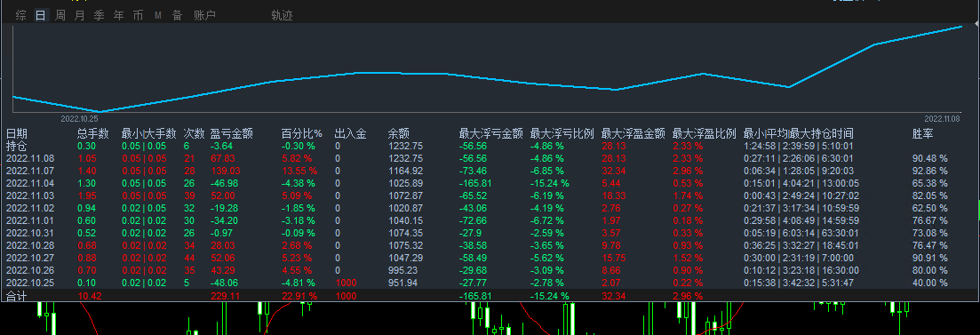Open the 季 quarterly tab

click(x=99, y=16)
